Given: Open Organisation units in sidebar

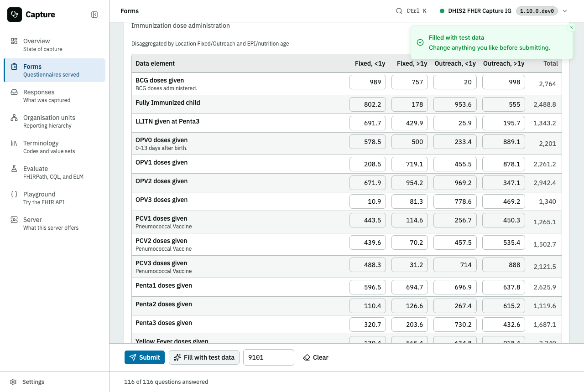Looking at the screenshot, I should point(54,121).
